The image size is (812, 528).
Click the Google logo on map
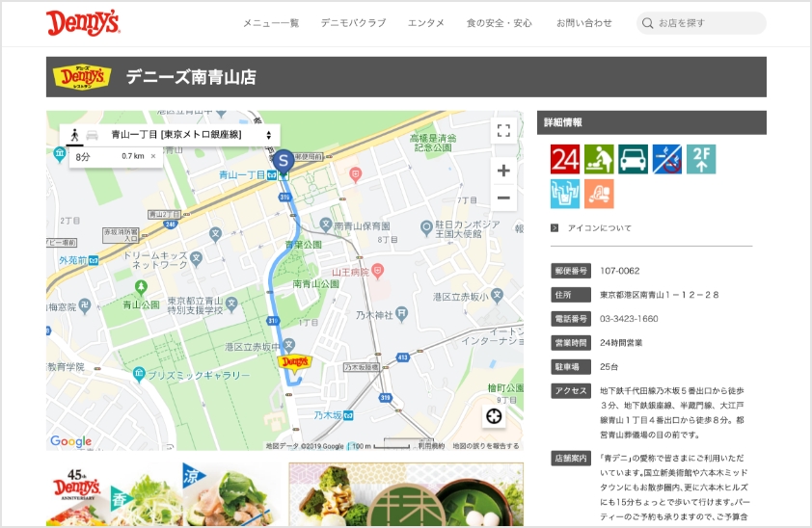coord(71,441)
